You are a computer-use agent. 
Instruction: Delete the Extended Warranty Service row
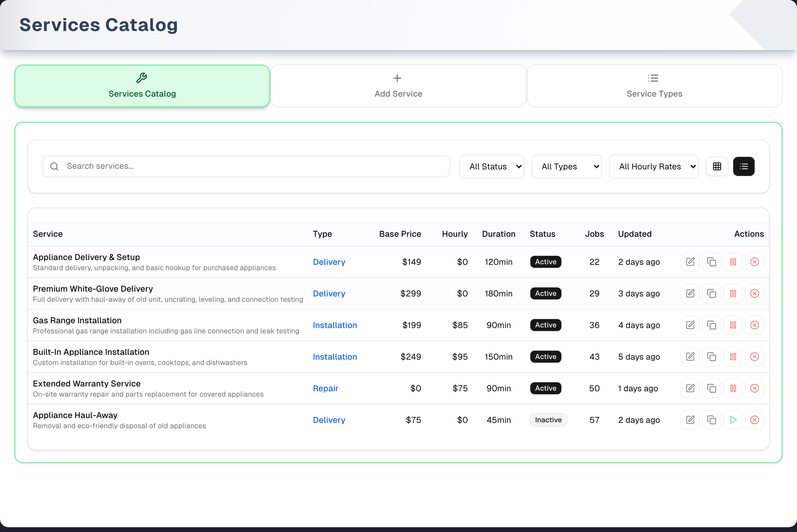pyautogui.click(x=754, y=388)
